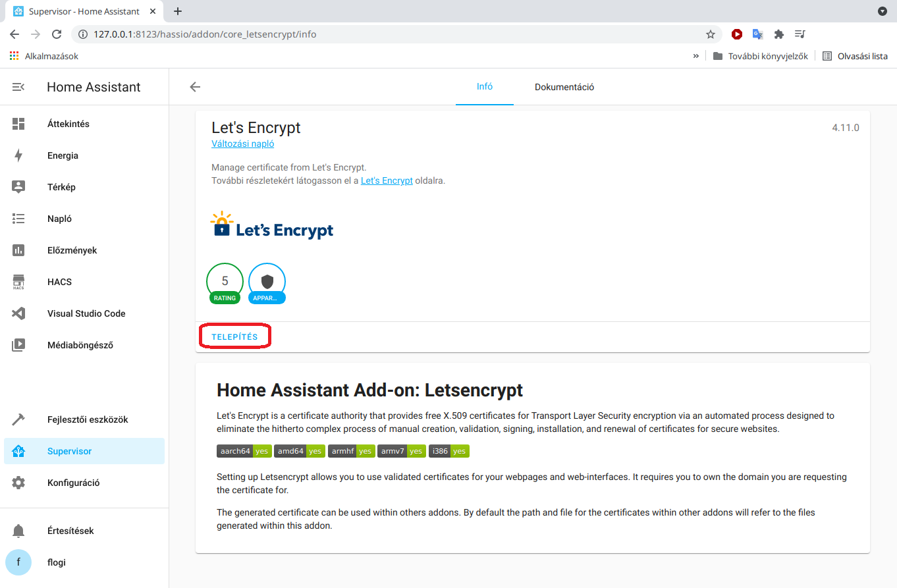The width and height of the screenshot is (897, 588).
Task: Click the AppArmor shield badge
Action: (x=267, y=284)
